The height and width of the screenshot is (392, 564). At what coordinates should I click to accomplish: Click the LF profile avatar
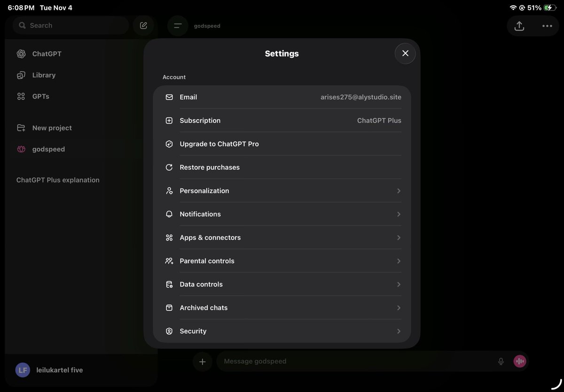(x=23, y=370)
